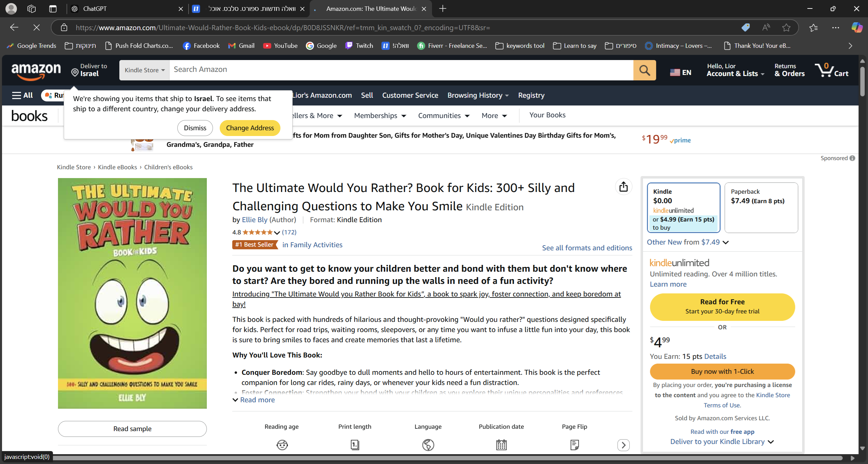Open browser Settings and more menu
This screenshot has width=868, height=464.
point(835,27)
